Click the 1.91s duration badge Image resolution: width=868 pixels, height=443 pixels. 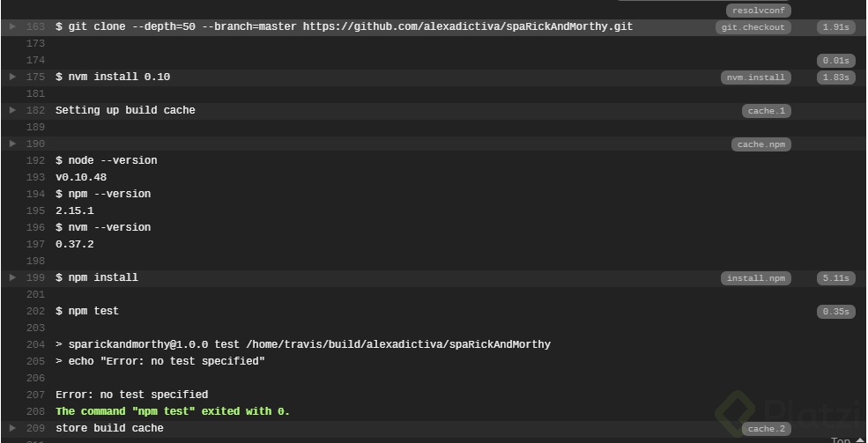coord(835,27)
